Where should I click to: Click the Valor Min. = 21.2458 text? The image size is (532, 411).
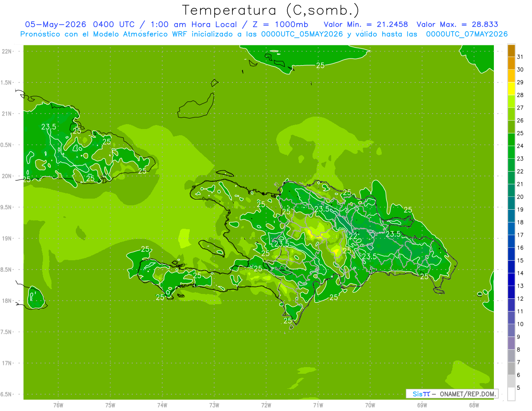click(366, 24)
